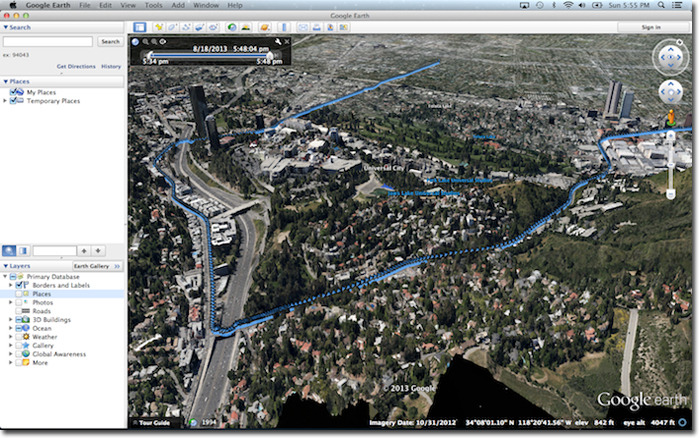Expand the More layer folder
700x438 pixels.
coord(11,363)
